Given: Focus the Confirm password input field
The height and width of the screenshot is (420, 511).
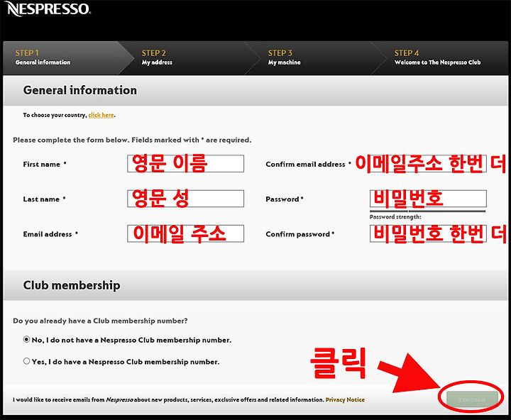Looking at the screenshot, I should [x=428, y=233].
